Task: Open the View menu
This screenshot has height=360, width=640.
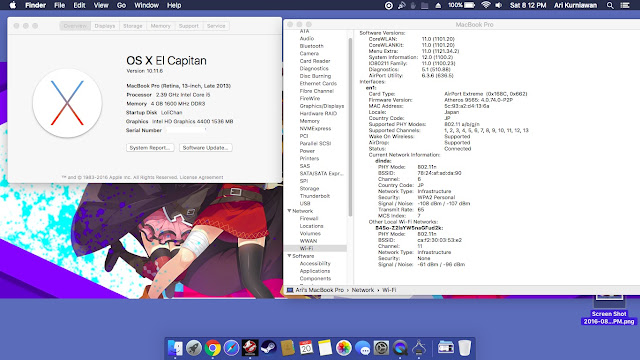Action: click(x=101, y=5)
